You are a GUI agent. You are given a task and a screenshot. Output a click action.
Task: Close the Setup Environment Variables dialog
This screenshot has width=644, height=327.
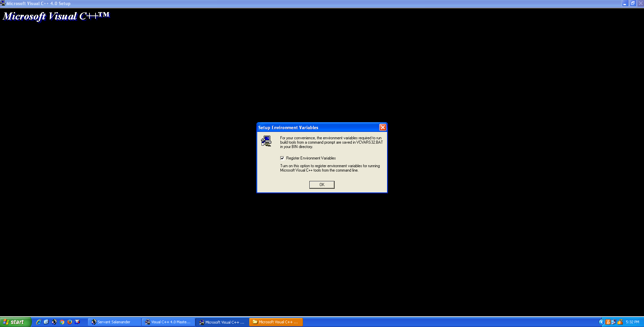(x=383, y=128)
